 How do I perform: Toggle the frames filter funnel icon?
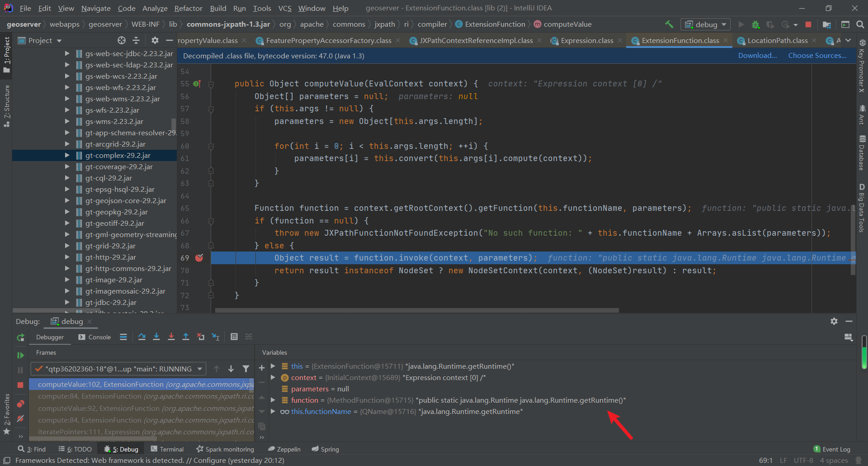(245, 369)
